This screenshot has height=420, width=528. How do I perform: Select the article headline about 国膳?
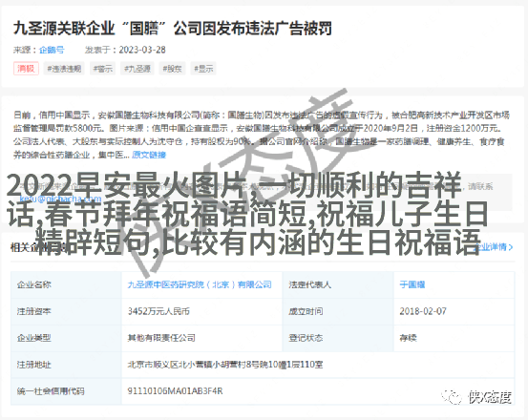click(x=173, y=29)
